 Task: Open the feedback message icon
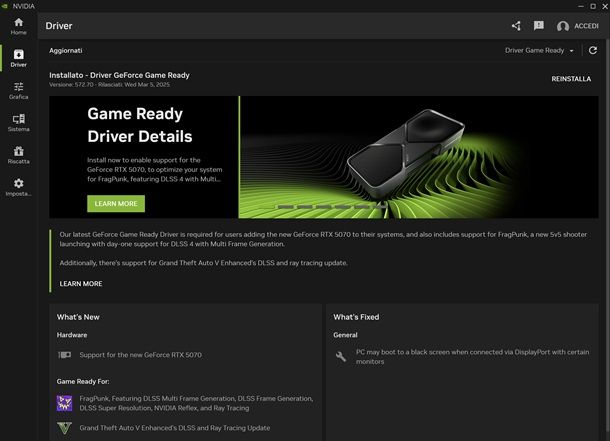click(x=538, y=26)
